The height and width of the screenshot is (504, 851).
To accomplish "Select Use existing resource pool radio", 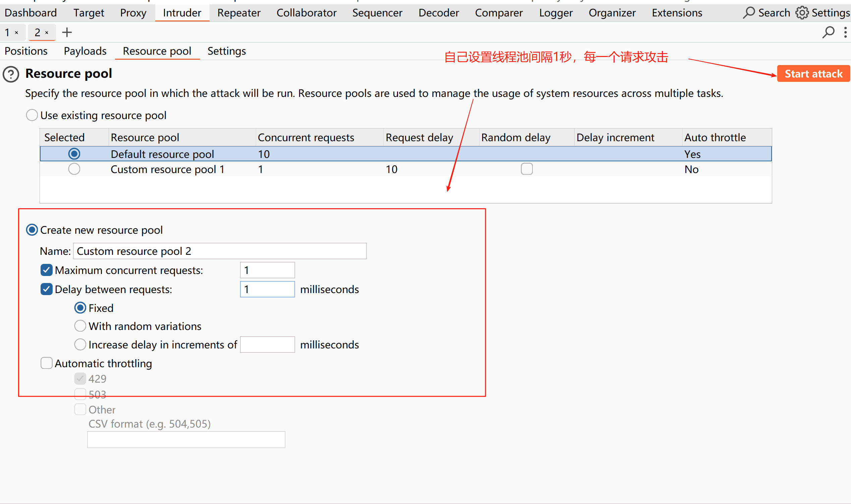I will pyautogui.click(x=32, y=115).
